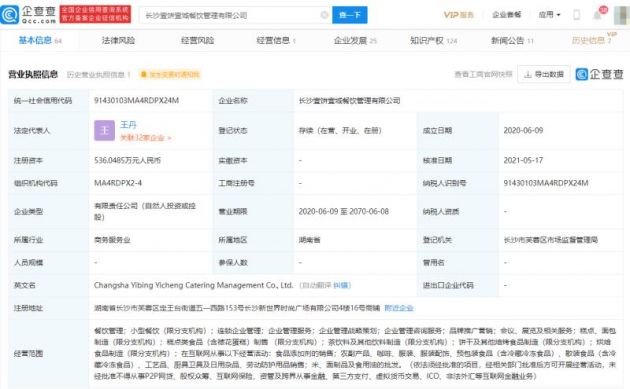Image resolution: width=630 pixels, height=389 pixels.
Task: Select establishment date 2020-06-09
Action: point(523,130)
